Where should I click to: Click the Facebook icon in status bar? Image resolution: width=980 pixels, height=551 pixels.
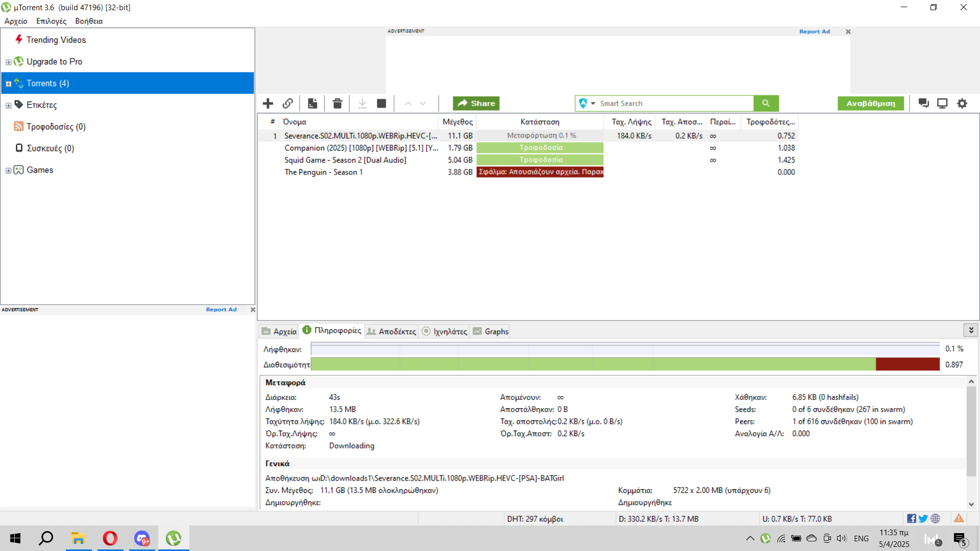[912, 518]
